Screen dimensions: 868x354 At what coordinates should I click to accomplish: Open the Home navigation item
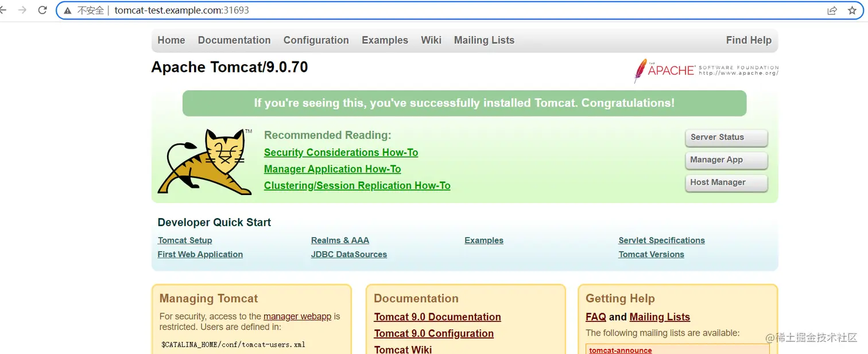pos(171,40)
